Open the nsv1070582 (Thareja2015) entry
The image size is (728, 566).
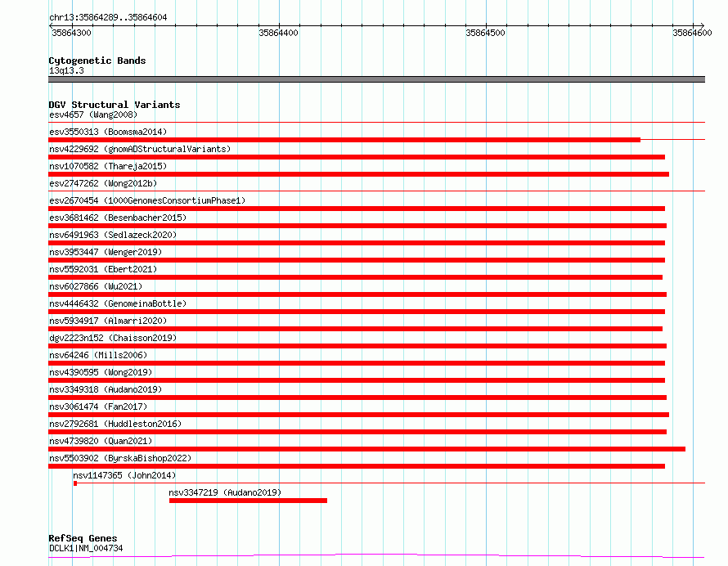pos(108,166)
